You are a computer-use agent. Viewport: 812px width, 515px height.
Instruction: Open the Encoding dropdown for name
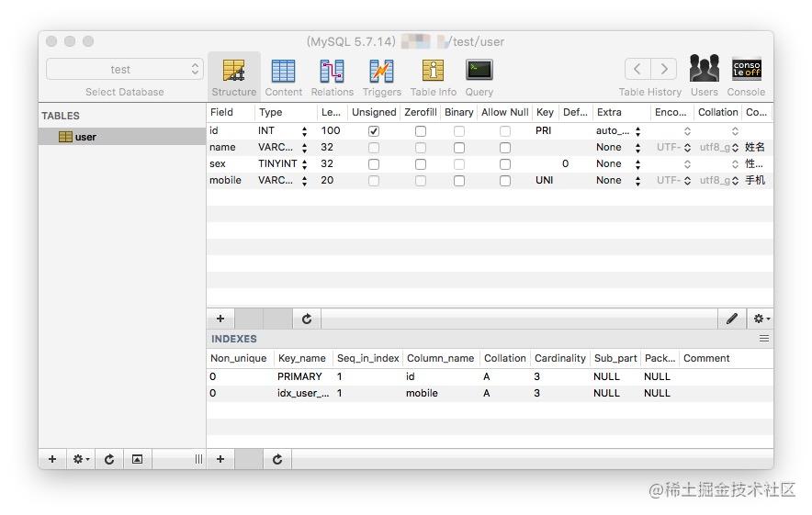pos(687,148)
